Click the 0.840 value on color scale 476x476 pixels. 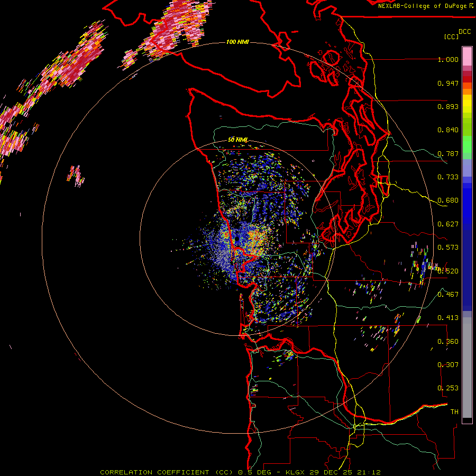point(448,130)
